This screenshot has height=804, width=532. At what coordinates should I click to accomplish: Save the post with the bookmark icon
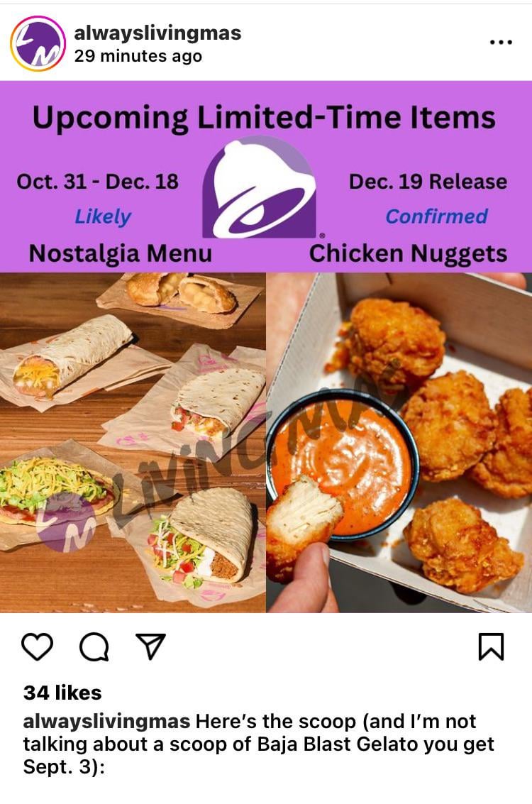coord(491,646)
